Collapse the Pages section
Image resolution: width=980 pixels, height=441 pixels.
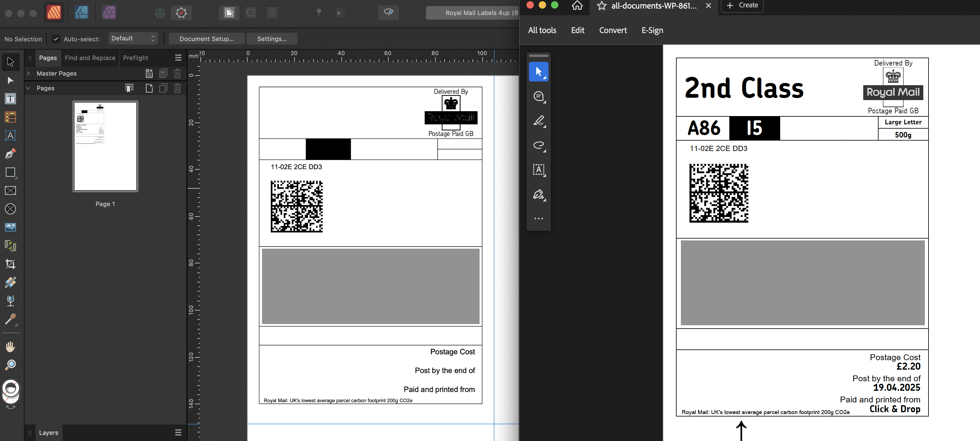click(x=28, y=88)
